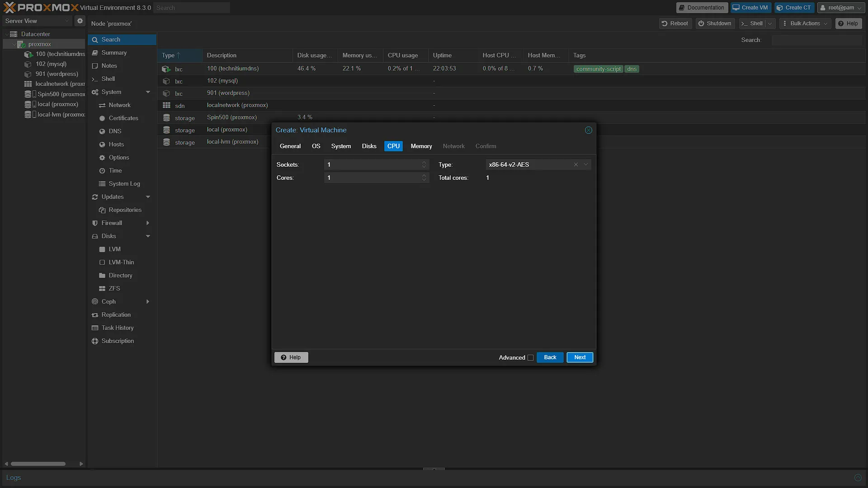
Task: Click the Logs panel expand icon
Action: [858, 478]
